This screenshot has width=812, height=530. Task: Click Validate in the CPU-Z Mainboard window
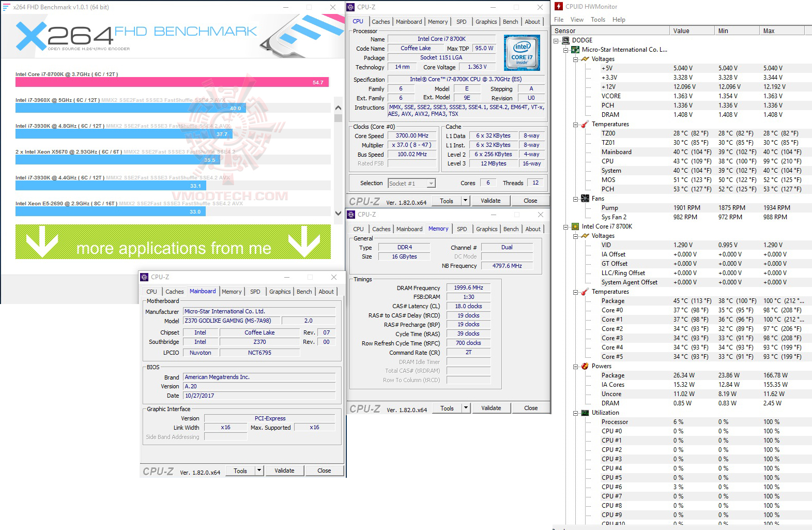tap(284, 471)
